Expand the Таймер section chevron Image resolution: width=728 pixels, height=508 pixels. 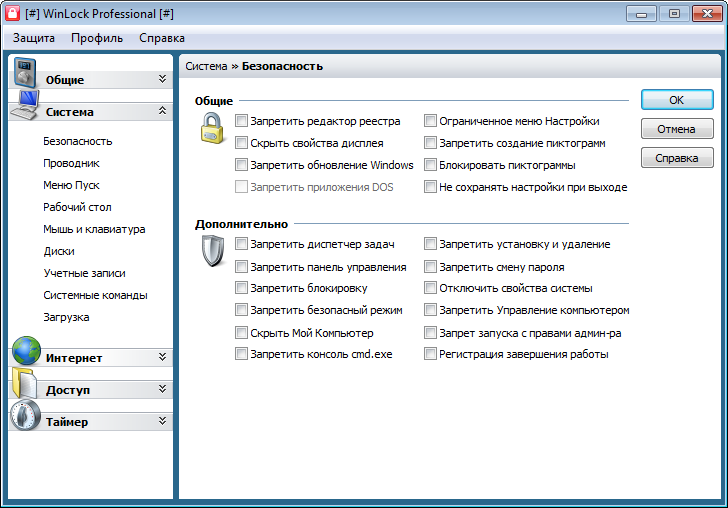(x=162, y=421)
